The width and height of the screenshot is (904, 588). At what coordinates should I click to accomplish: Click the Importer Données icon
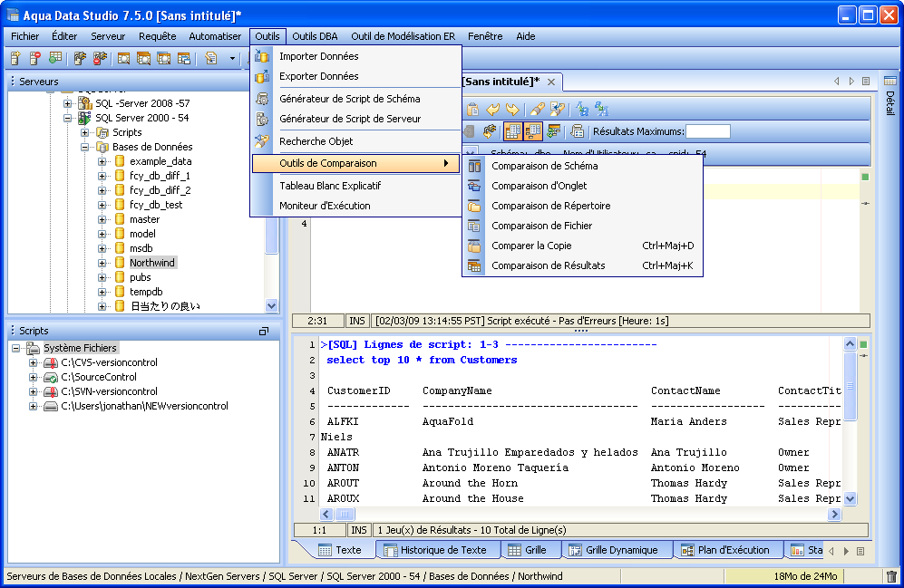pos(263,56)
